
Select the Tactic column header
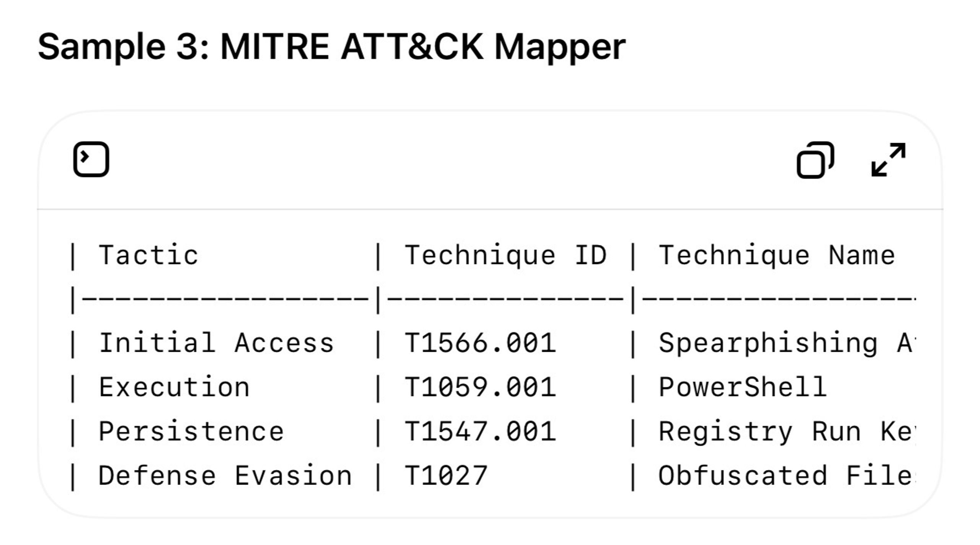149,255
